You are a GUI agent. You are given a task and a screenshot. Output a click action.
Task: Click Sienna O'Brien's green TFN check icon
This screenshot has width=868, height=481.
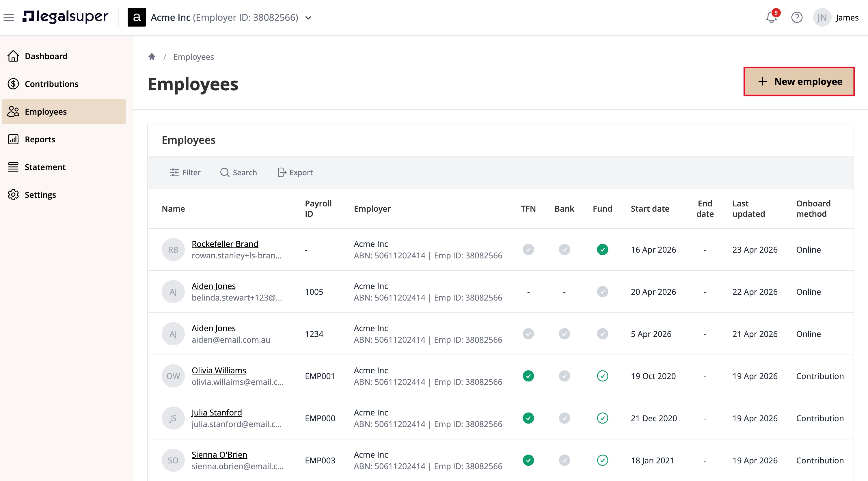click(x=528, y=460)
